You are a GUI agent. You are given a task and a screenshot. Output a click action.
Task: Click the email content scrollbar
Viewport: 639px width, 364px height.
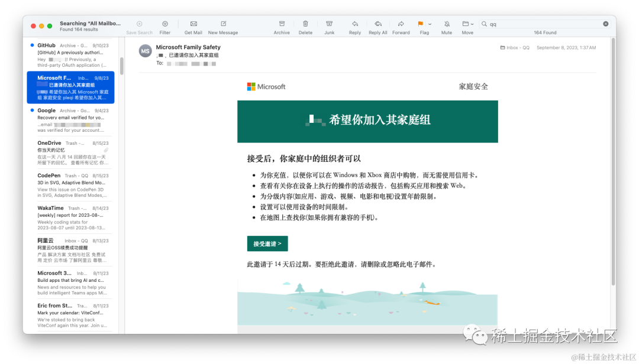[613, 161]
